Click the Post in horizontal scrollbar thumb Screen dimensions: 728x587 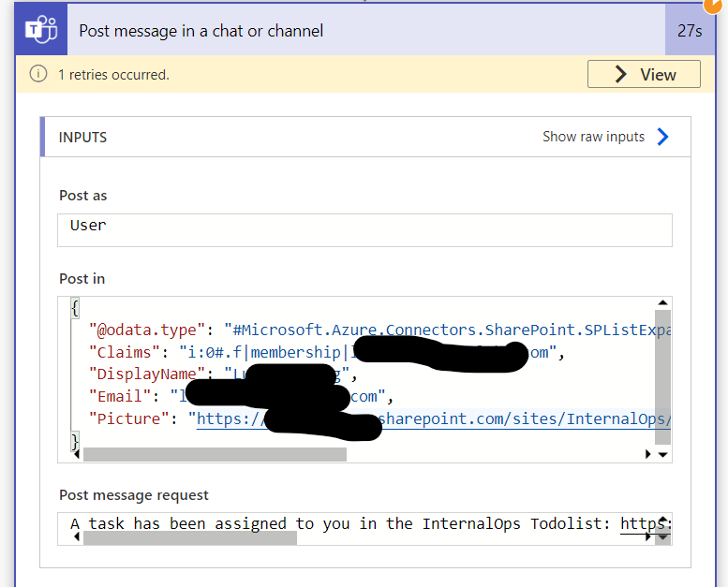tap(215, 454)
